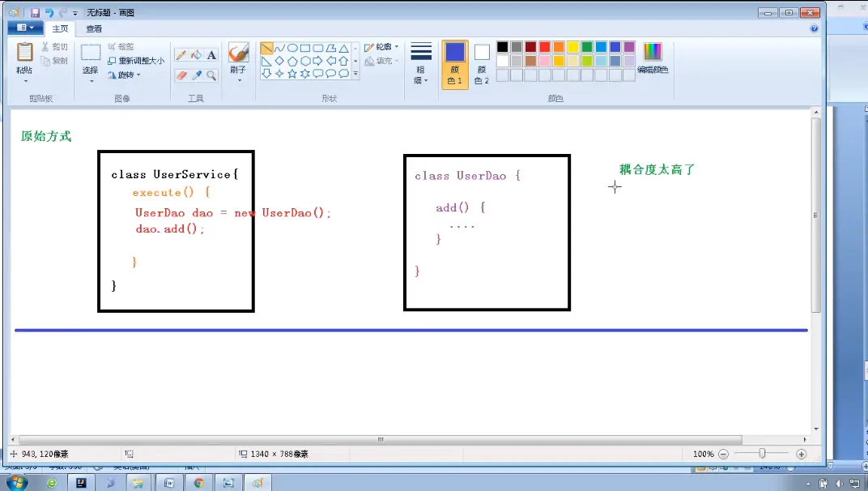Select the Fill with color bucket tool
Image resolution: width=868 pixels, height=491 pixels.
pos(197,55)
